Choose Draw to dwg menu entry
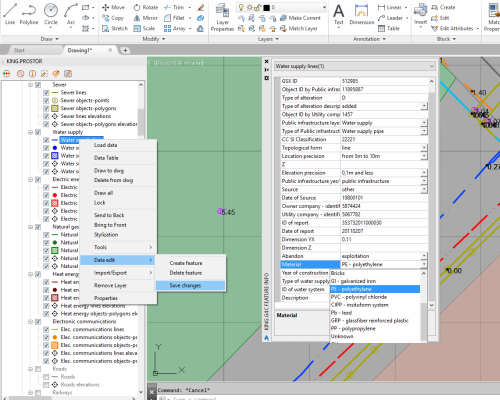 point(109,170)
